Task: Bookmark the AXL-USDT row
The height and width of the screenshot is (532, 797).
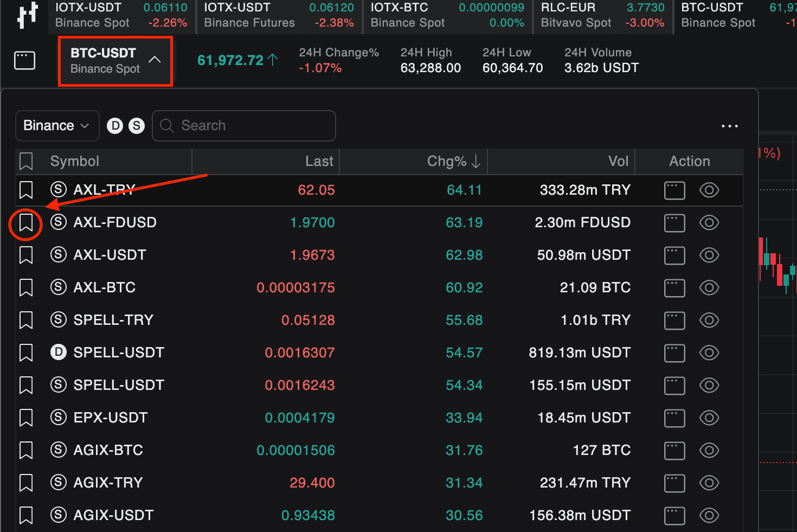Action: 26,255
